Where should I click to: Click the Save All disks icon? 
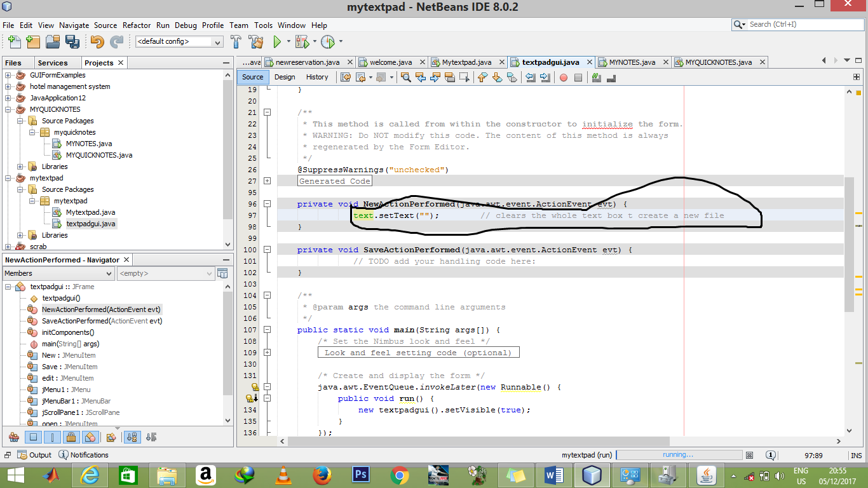pos(72,42)
